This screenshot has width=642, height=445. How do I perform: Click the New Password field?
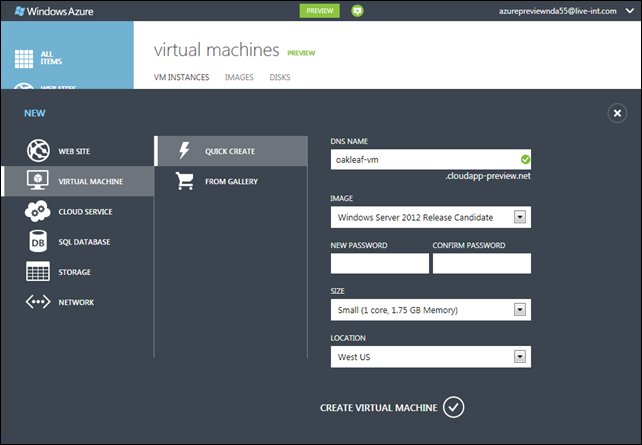tap(380, 263)
